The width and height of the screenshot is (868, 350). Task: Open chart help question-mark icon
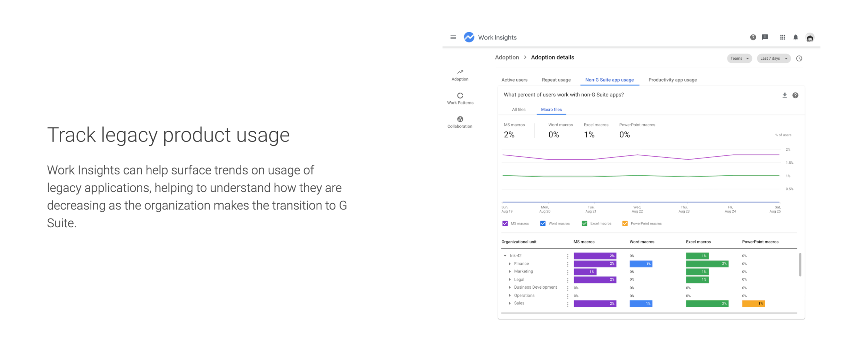(x=795, y=95)
